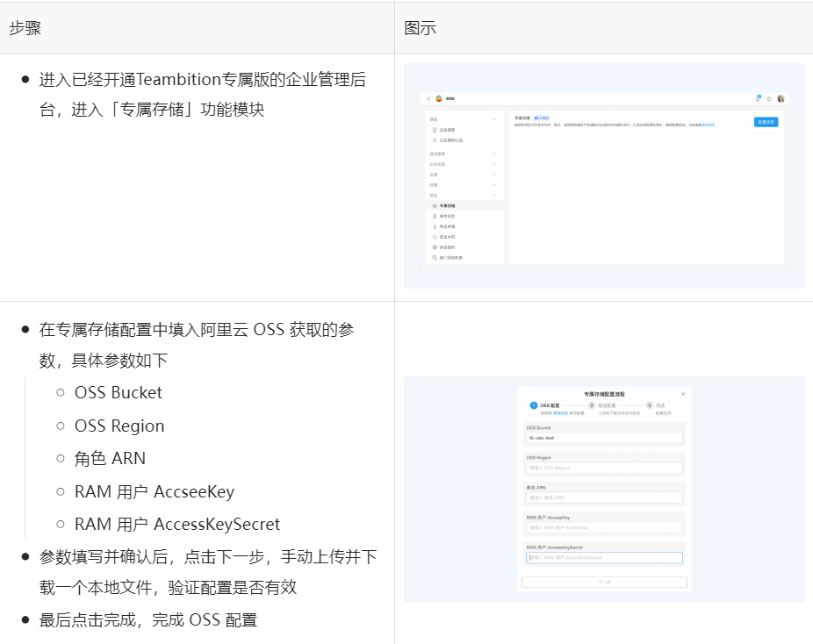Click the organization logo beside the hamburger icon
This screenshot has width=813, height=644.
(x=439, y=99)
